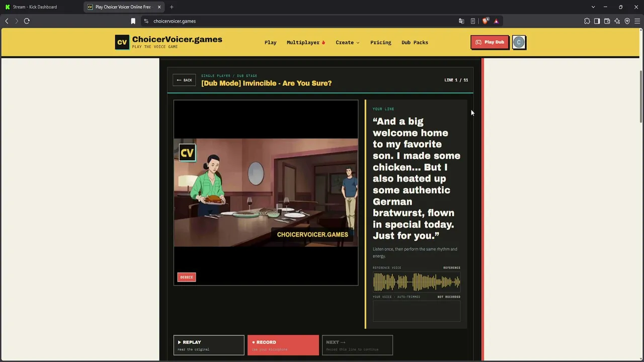644x362 pixels.
Task: Click the 'PLAY THE VOICE GAME' tagline
Action: 155,47
